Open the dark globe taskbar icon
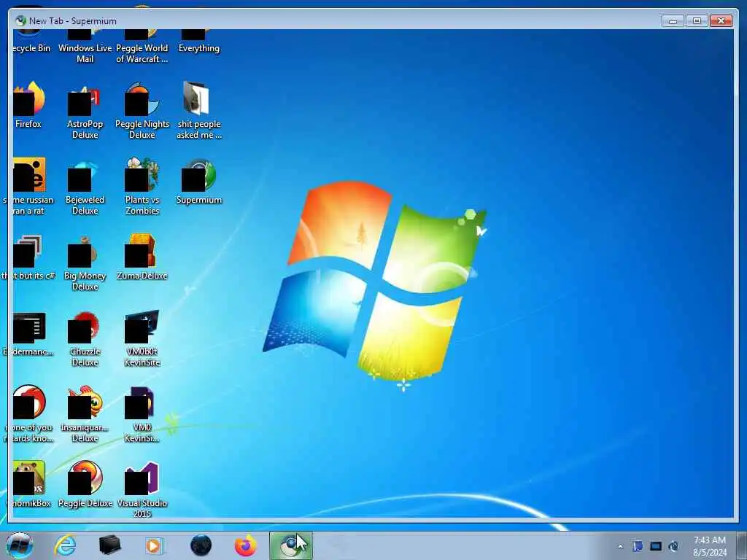 click(201, 545)
